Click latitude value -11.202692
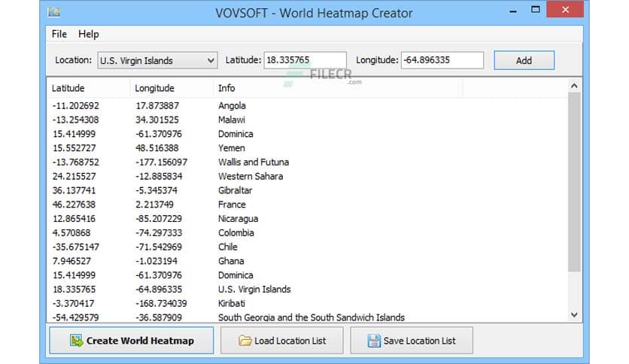The height and width of the screenshot is (364, 629). pos(75,106)
